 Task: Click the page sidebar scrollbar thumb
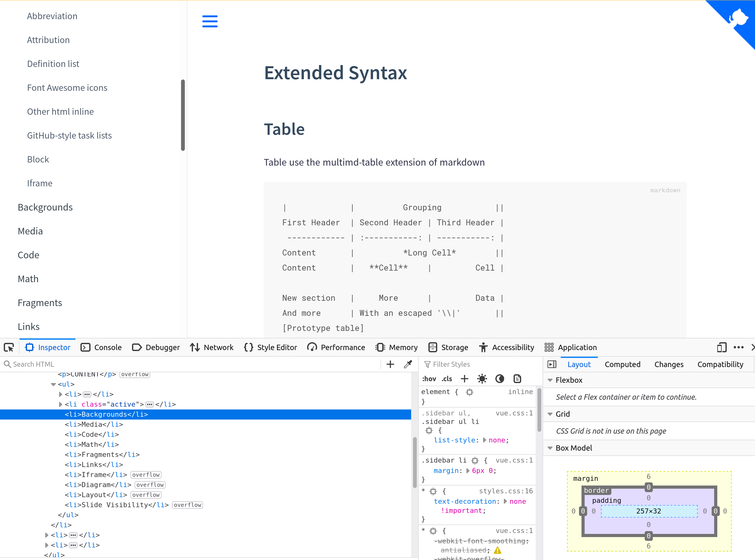[x=183, y=115]
